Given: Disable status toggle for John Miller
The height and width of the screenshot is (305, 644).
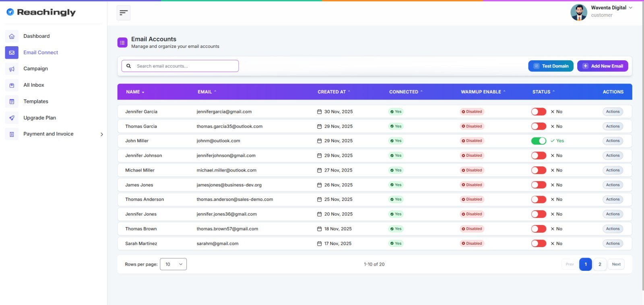Looking at the screenshot, I should tap(539, 141).
